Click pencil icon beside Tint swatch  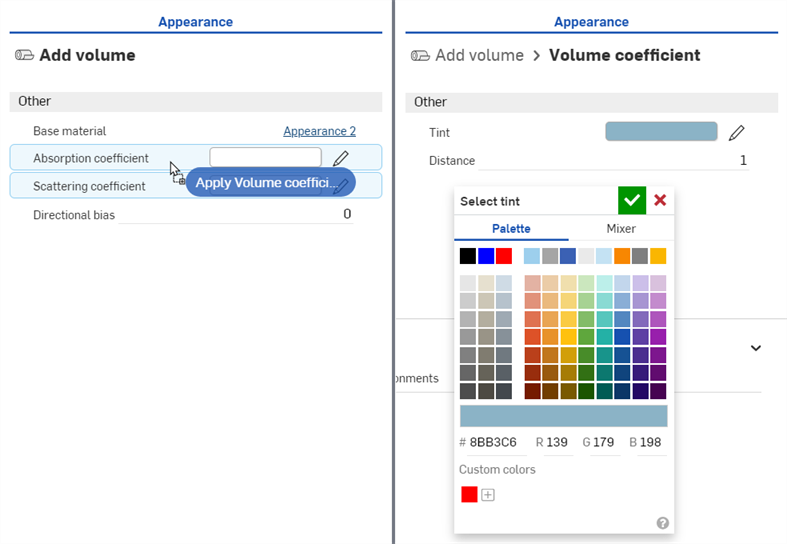(736, 132)
